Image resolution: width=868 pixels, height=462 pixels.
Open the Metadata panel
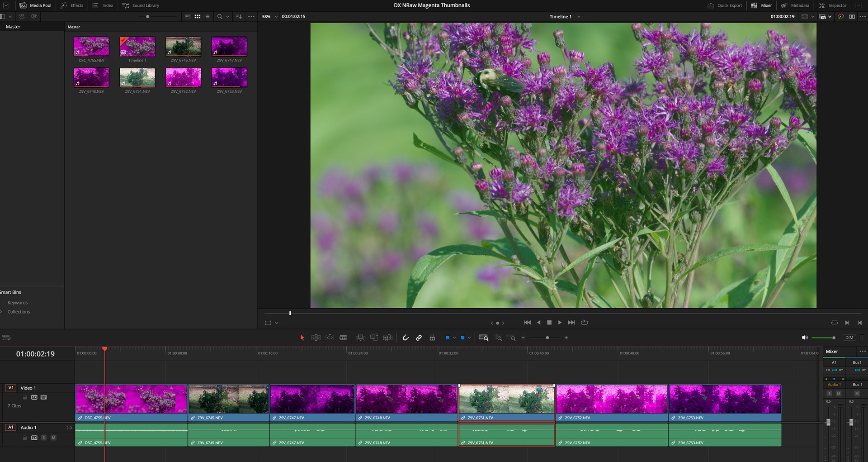[x=795, y=5]
